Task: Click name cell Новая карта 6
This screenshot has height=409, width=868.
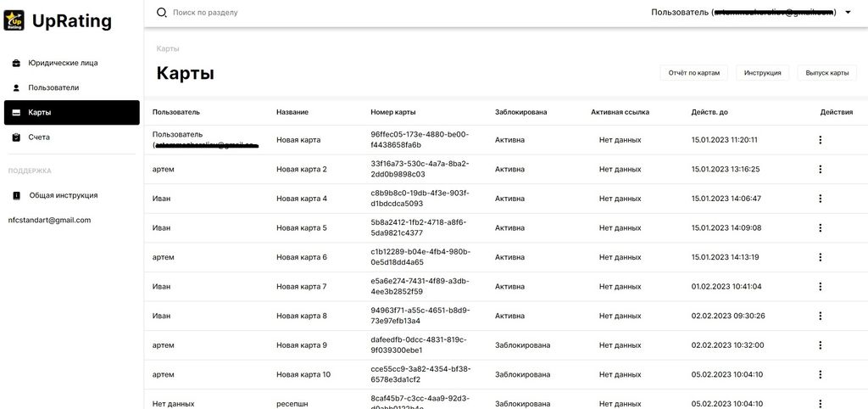Action: point(302,257)
